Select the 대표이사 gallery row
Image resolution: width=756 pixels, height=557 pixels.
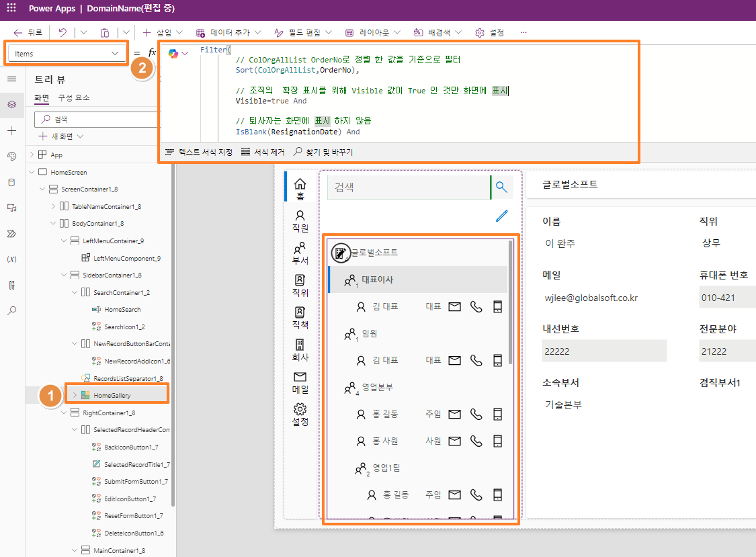point(418,280)
